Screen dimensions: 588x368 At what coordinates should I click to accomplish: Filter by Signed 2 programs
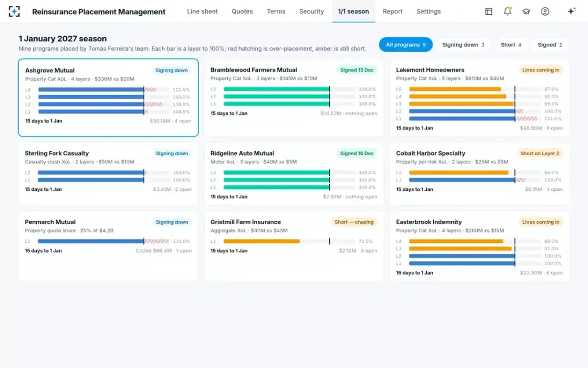click(550, 45)
